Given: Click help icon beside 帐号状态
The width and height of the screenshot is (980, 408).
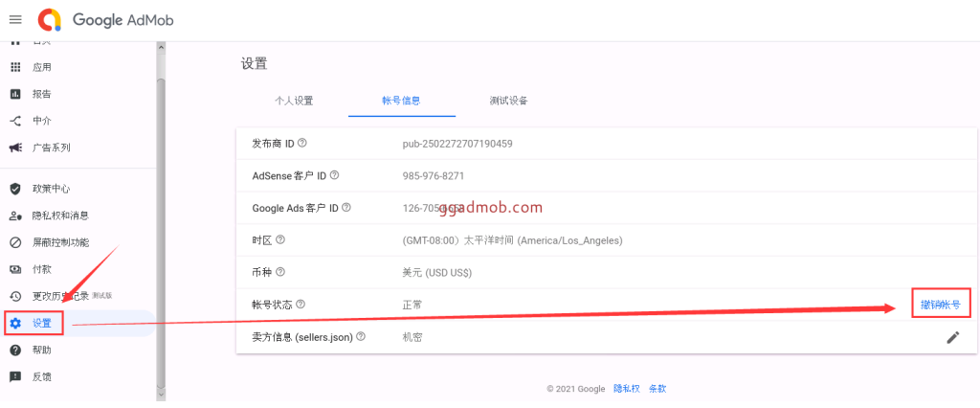Looking at the screenshot, I should 301,305.
